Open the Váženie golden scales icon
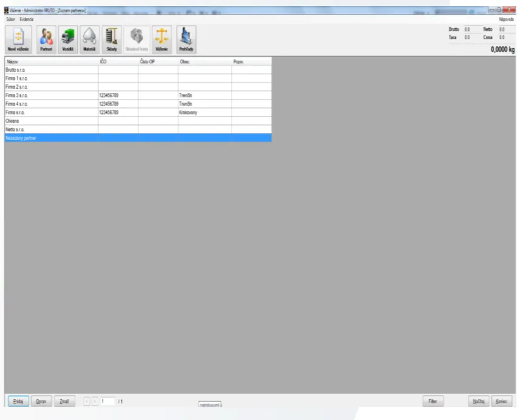The width and height of the screenshot is (521, 420). (x=162, y=39)
